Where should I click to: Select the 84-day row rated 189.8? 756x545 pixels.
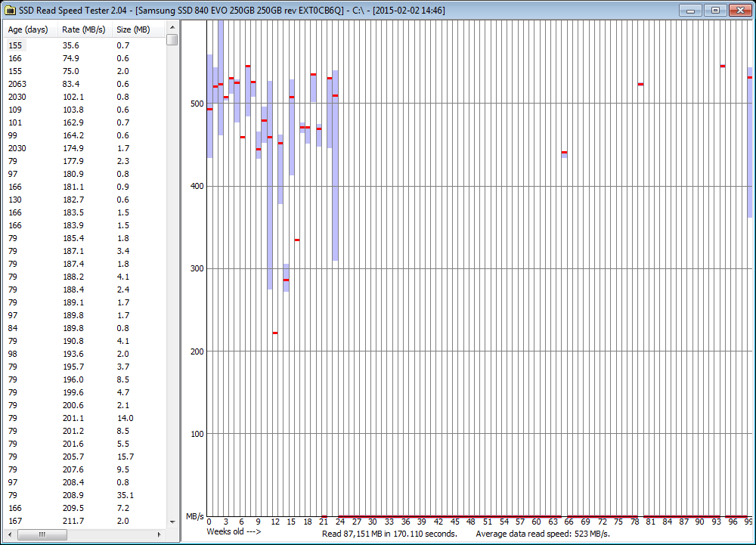pos(85,328)
